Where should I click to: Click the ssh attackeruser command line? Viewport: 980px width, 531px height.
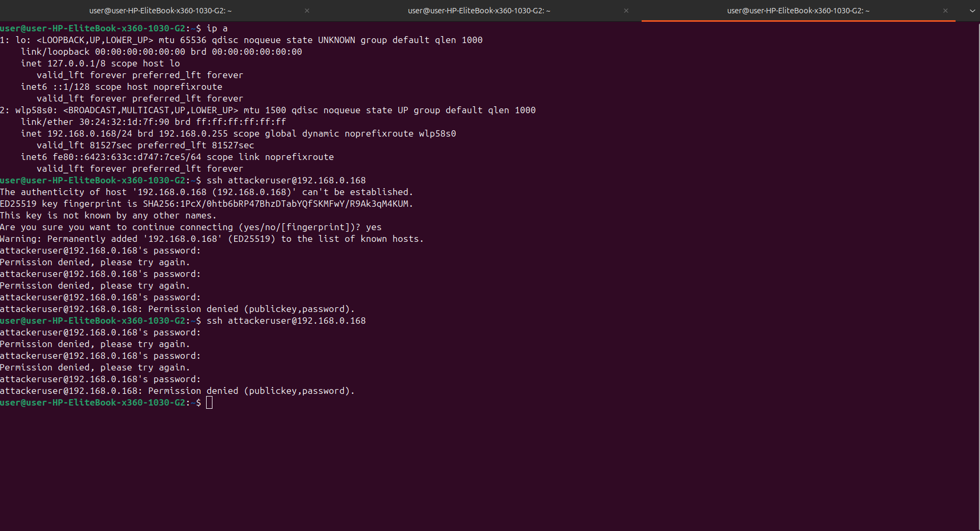click(x=287, y=180)
